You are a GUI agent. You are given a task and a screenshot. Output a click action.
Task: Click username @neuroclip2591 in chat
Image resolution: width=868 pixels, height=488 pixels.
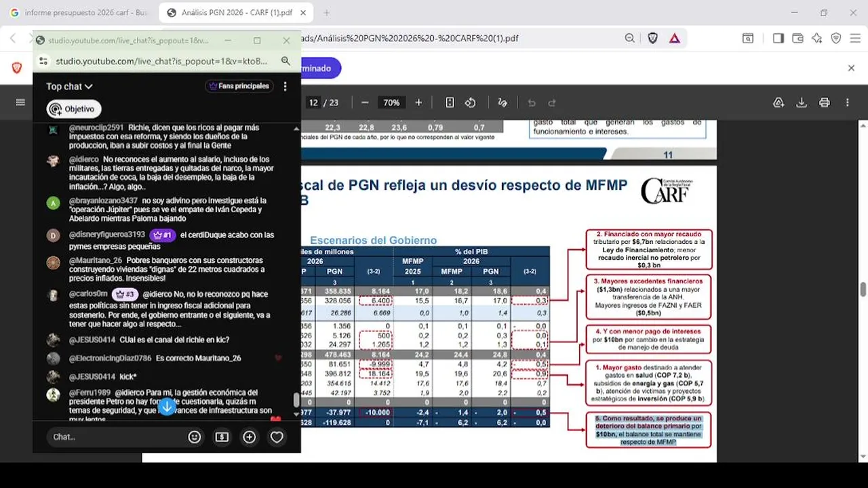[x=96, y=127]
